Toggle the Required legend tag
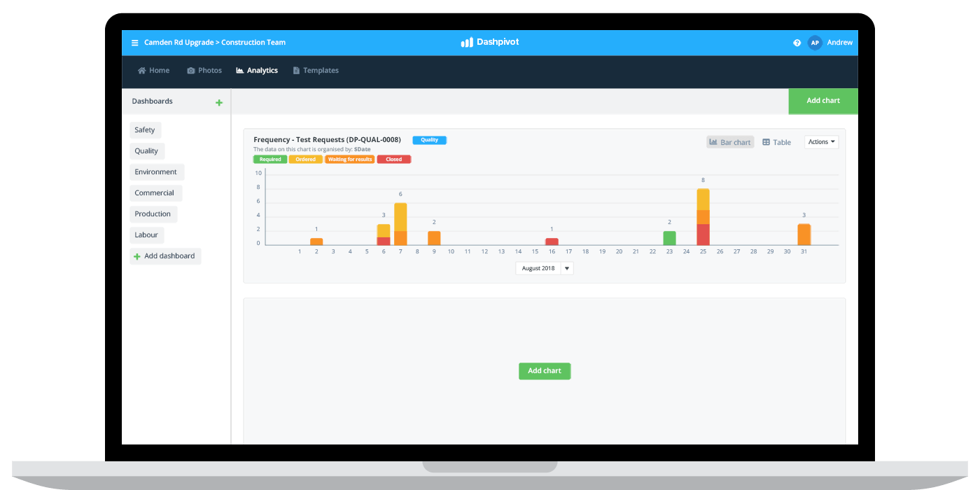Image resolution: width=980 pixels, height=490 pixels. point(270,160)
